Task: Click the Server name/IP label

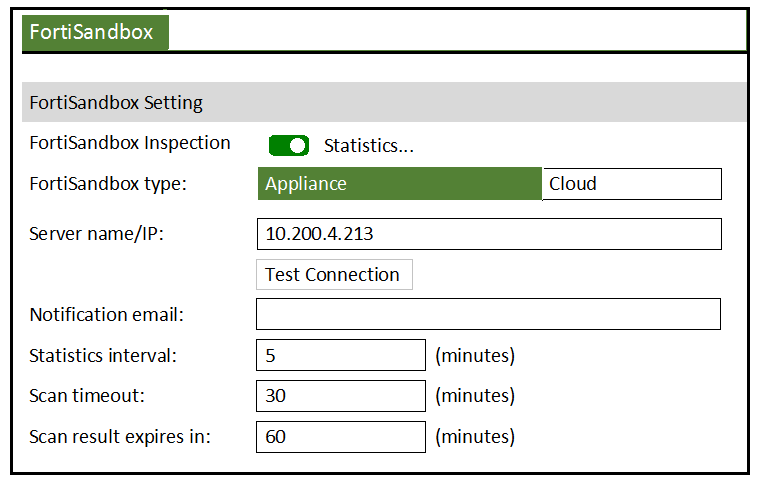Action: pyautogui.click(x=97, y=234)
